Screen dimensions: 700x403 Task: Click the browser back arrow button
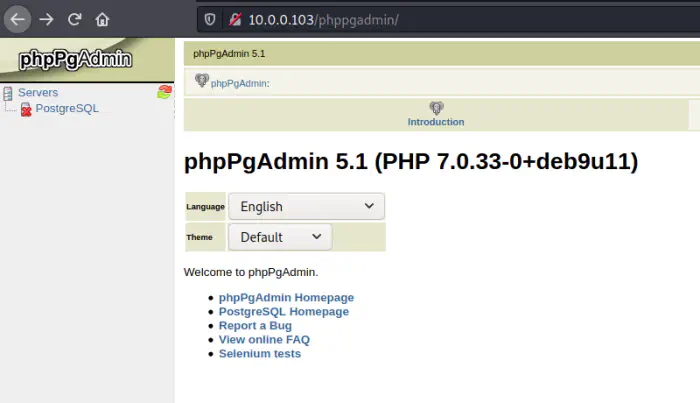click(18, 19)
